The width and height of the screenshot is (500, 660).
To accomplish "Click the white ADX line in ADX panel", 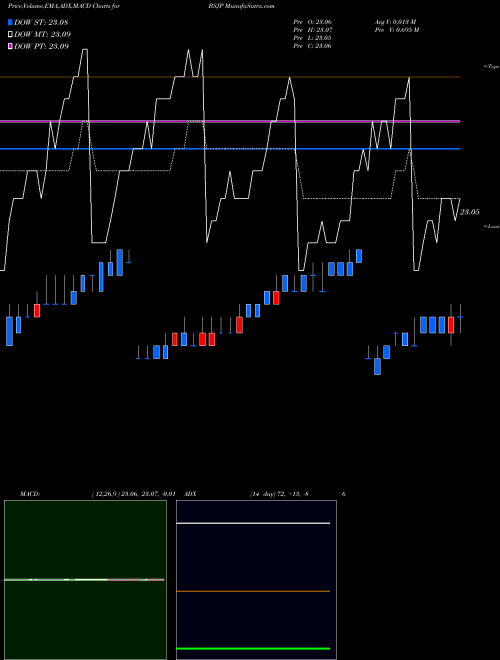I will [x=253, y=523].
